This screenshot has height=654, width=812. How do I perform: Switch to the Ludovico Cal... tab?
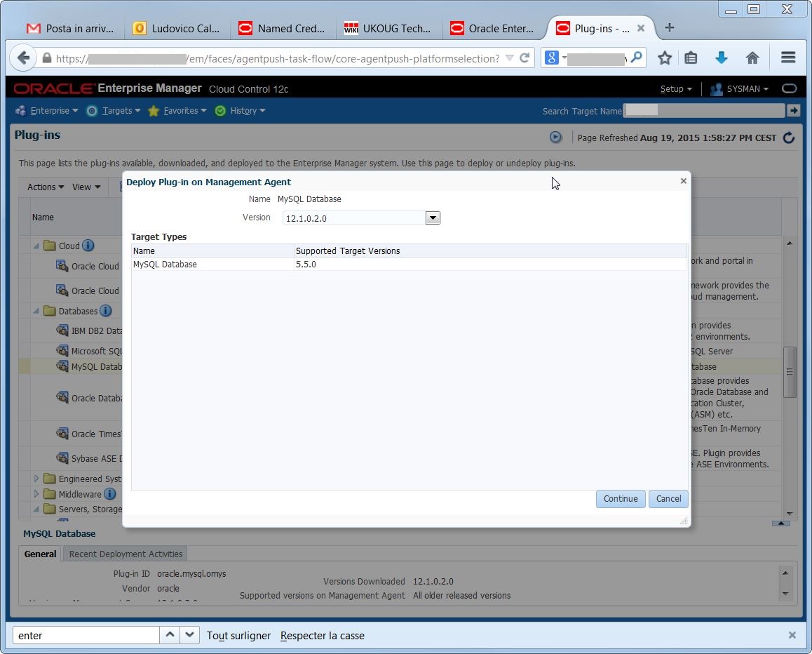point(177,29)
